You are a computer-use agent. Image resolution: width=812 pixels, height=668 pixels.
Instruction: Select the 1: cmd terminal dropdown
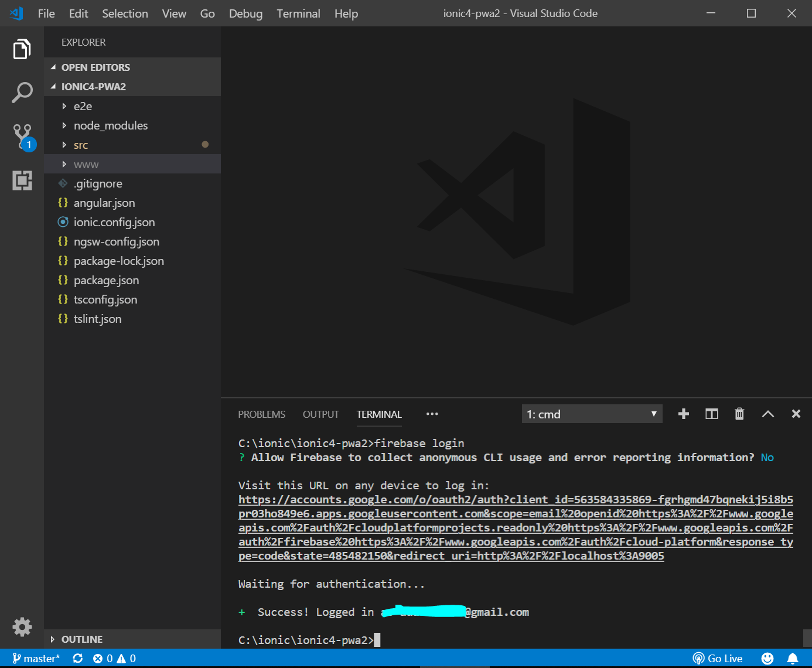[592, 414]
